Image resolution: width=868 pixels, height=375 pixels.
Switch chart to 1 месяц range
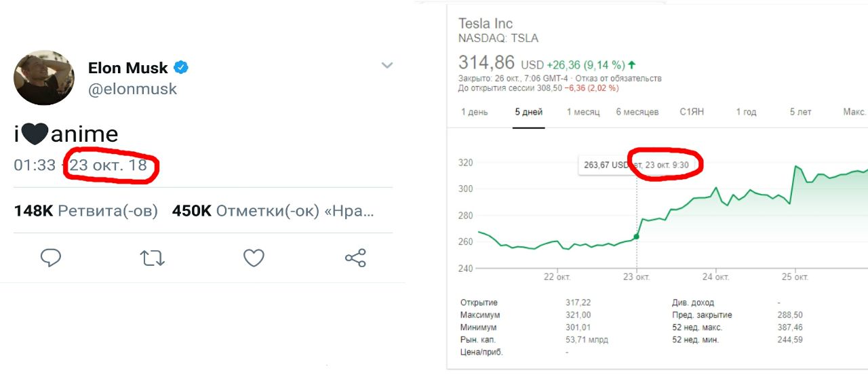pyautogui.click(x=583, y=112)
